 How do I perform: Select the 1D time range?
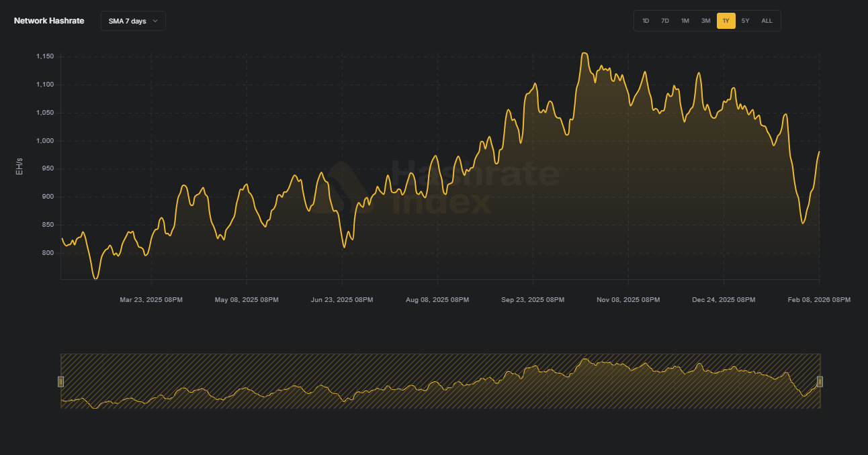(x=646, y=21)
